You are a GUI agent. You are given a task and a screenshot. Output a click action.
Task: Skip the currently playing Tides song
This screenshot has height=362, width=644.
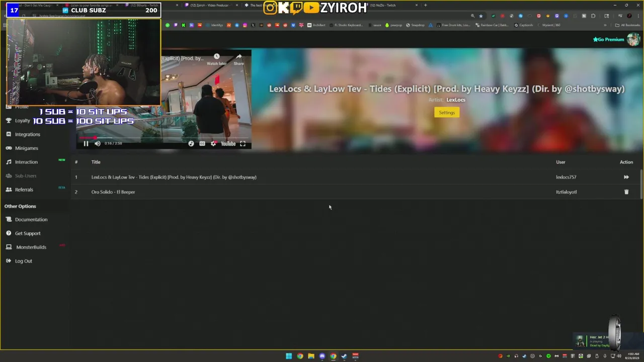point(626,177)
